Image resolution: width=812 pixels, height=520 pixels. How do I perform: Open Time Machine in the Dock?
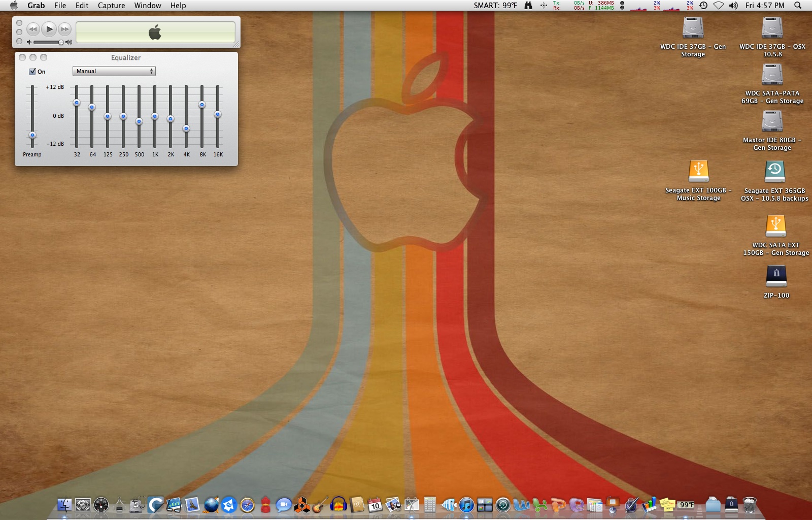pyautogui.click(x=503, y=505)
